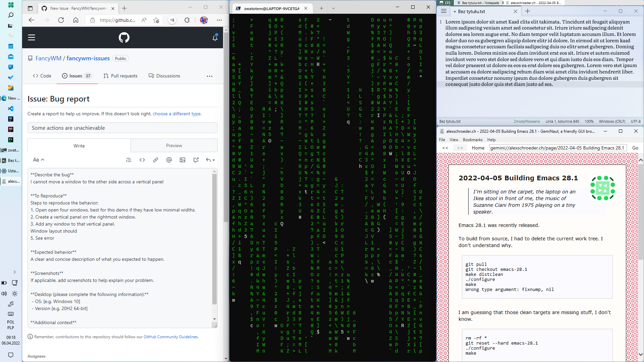This screenshot has width=644, height=362.
Task: Open the Bookmarks menu in GemiNaut
Action: point(473,140)
